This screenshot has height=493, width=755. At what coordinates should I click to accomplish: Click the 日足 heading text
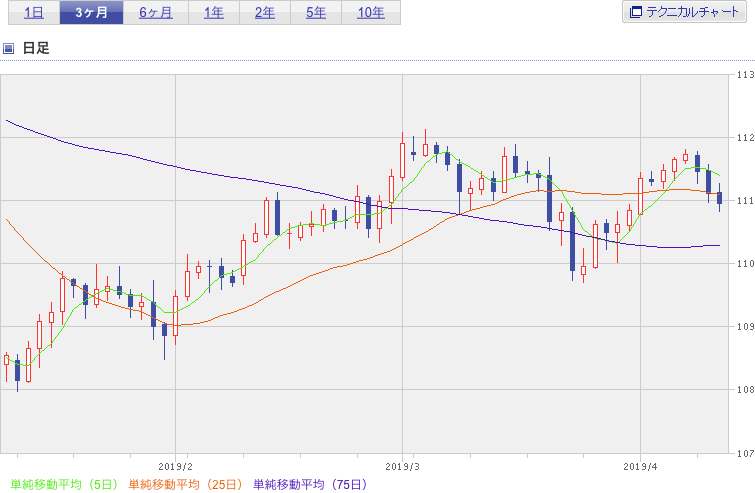pos(36,48)
